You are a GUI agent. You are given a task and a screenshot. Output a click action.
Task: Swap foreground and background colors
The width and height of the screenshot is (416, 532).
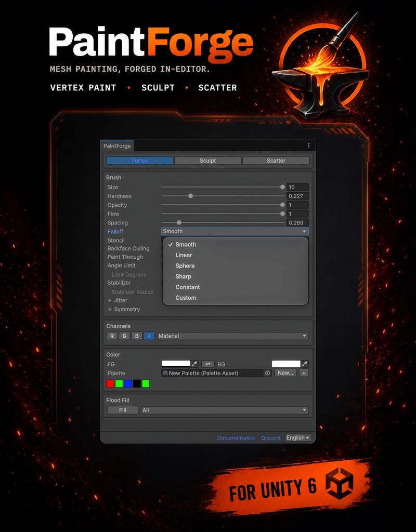(x=207, y=364)
